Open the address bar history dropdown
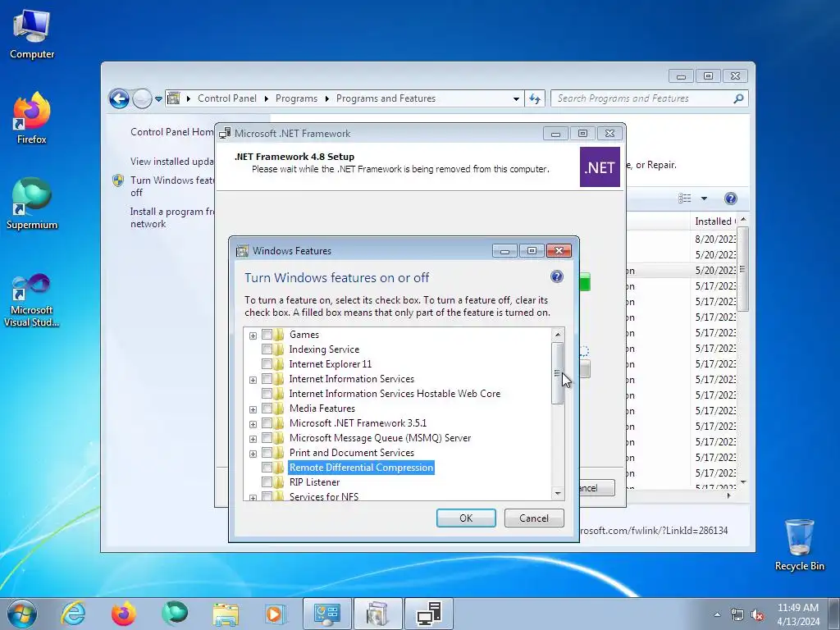This screenshot has height=630, width=840. coord(516,99)
